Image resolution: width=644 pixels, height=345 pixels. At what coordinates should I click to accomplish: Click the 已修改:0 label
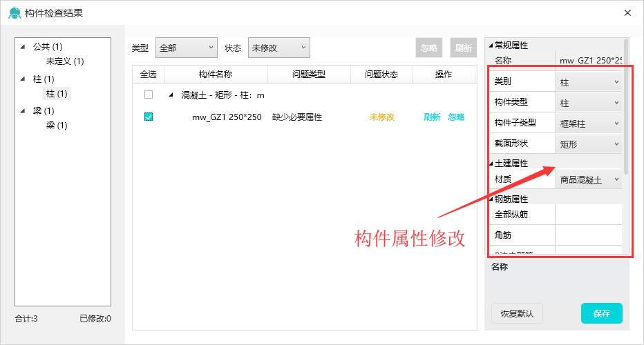pyautogui.click(x=95, y=318)
